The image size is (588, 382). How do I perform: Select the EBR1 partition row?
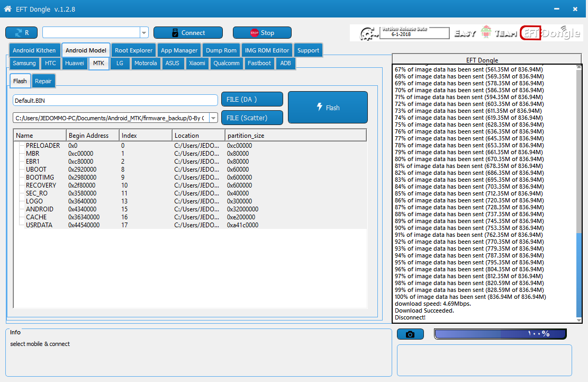click(x=190, y=162)
